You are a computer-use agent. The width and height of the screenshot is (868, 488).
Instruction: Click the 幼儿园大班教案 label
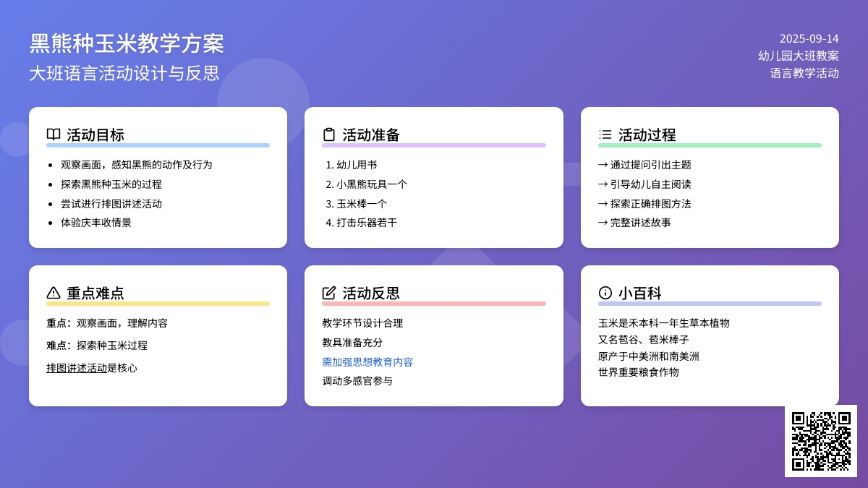click(798, 56)
